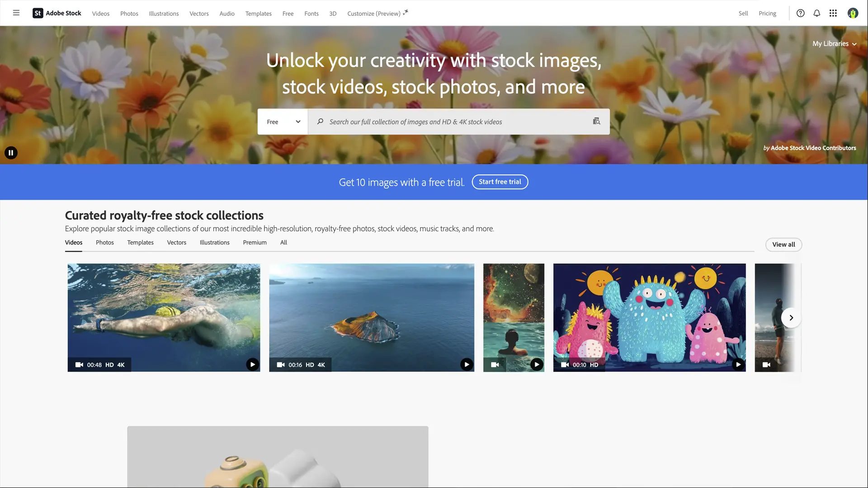Click the Adobe Stock logo
Screen dimensions: 868x488
(57, 13)
